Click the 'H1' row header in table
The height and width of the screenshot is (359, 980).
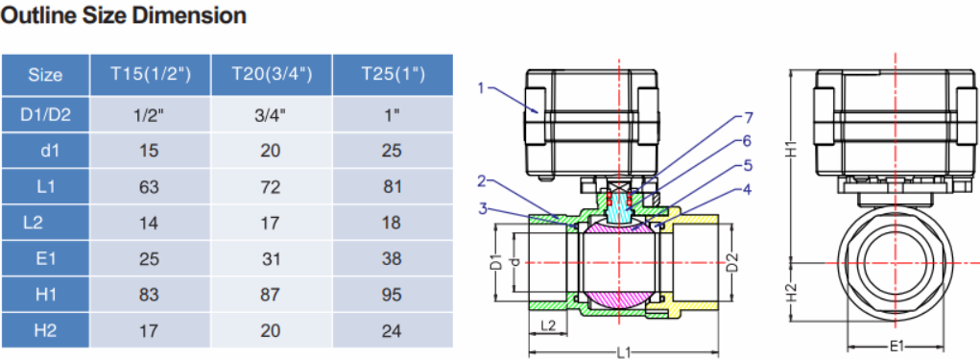click(x=45, y=295)
